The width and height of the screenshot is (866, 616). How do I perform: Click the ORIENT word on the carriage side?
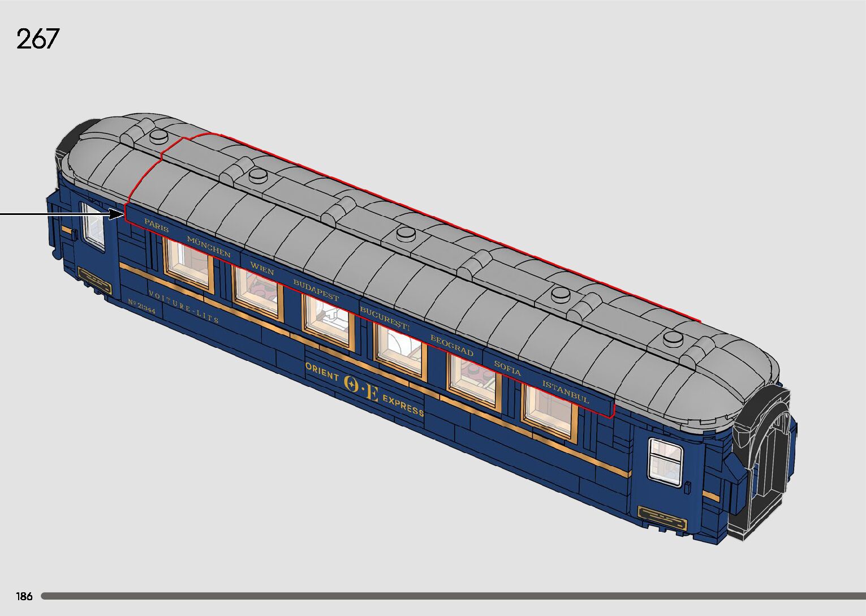(x=322, y=372)
